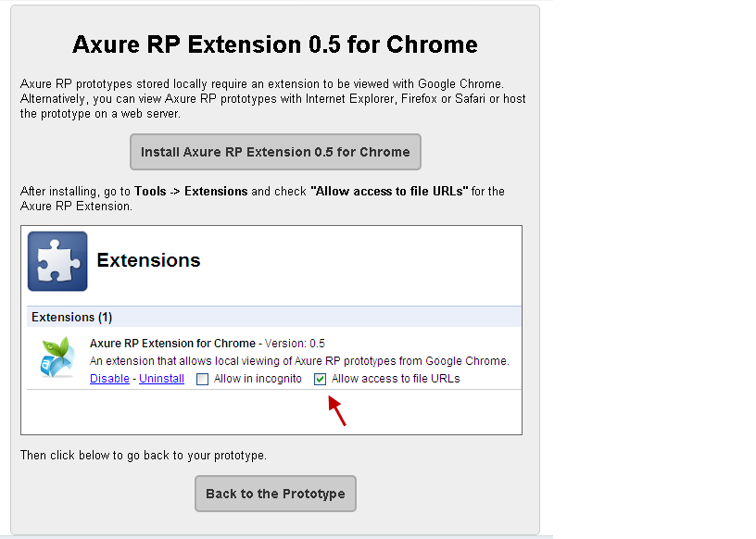This screenshot has height=539, width=756.
Task: Click Install Axure RP Extension 0.5 for Chrome button
Action: 275,152
